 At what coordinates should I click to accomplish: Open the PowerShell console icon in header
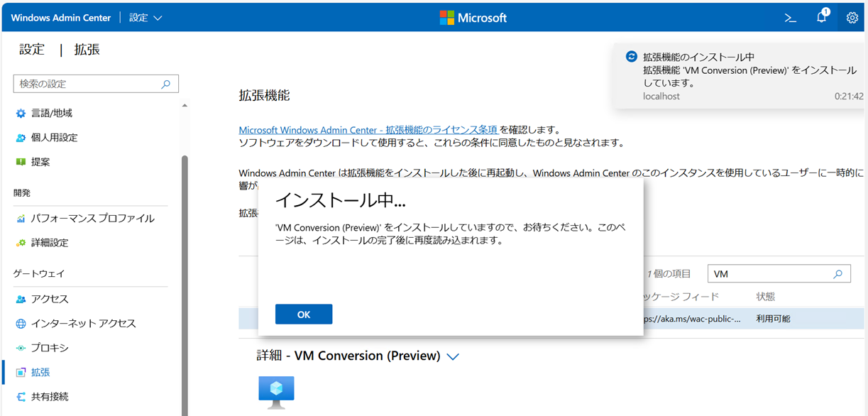tap(790, 18)
